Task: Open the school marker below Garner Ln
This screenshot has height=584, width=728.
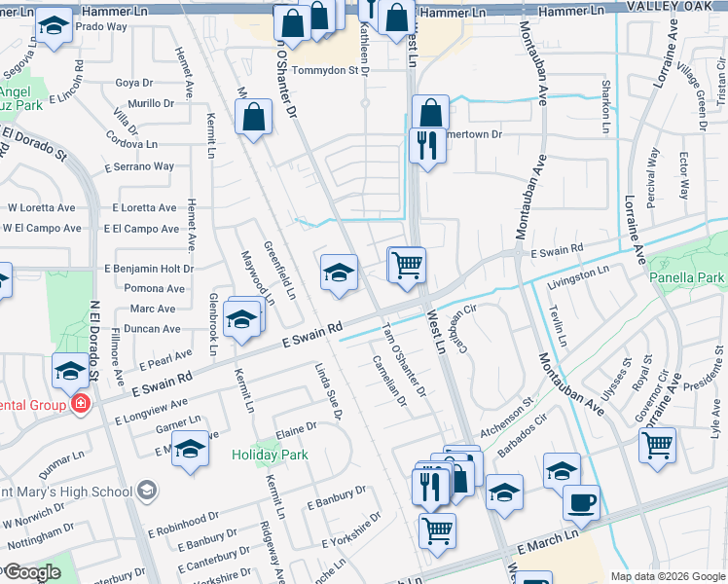Action: [x=191, y=451]
